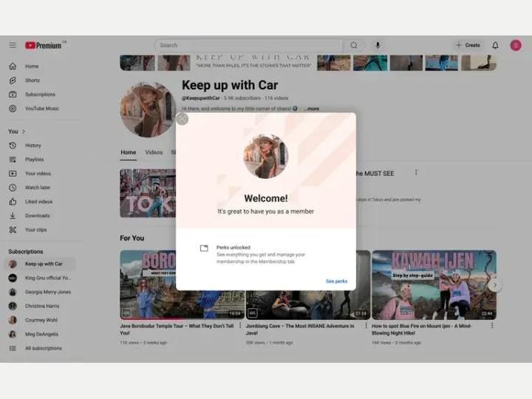Open the Tokyo featured video thumbnail
532x399 pixels.
(x=148, y=194)
